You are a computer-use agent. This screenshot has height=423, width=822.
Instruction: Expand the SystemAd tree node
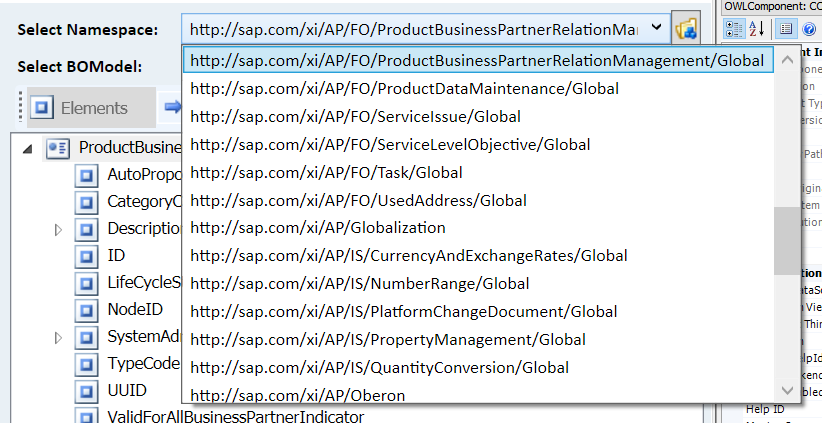coord(58,338)
